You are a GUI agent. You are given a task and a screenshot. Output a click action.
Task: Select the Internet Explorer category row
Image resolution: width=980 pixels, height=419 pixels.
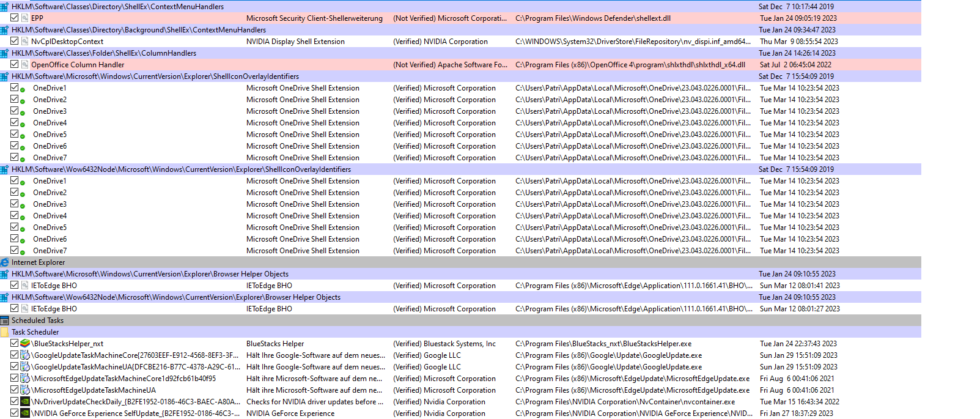click(460, 262)
